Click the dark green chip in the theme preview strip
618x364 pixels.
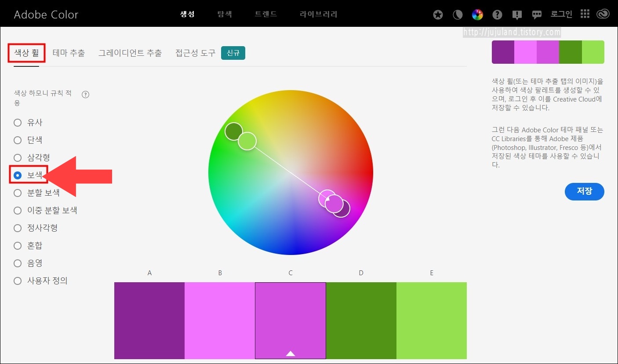[x=571, y=52]
